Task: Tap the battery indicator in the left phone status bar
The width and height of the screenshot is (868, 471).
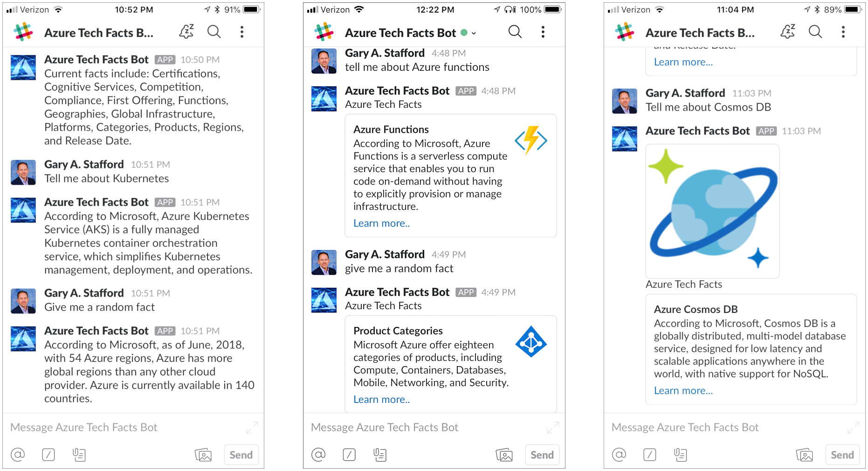Action: pyautogui.click(x=252, y=9)
